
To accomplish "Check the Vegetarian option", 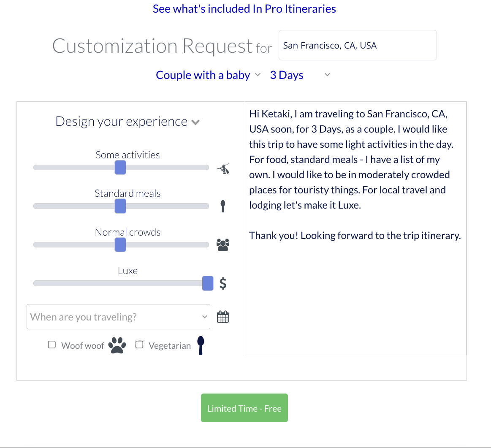I will 139,345.
